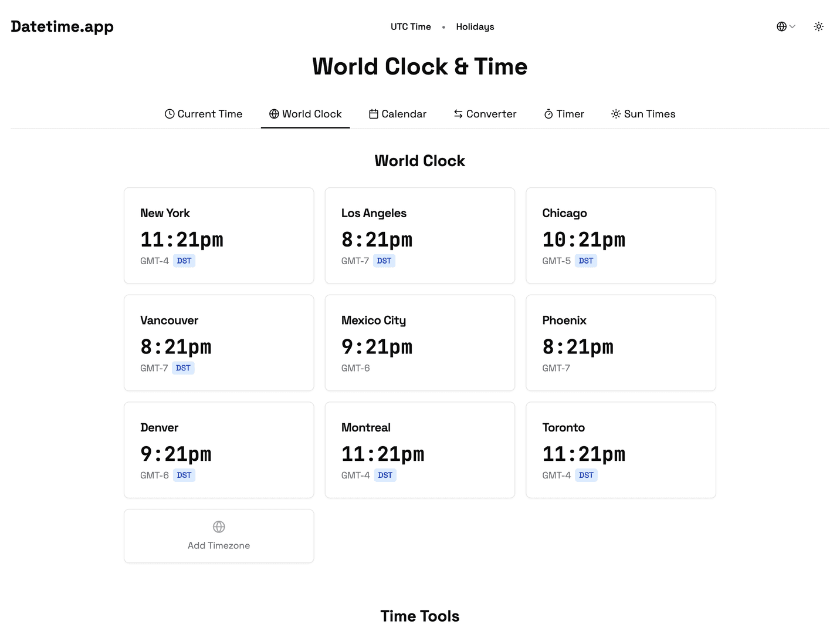Select the Toronto city name
840x634 pixels.
click(563, 428)
